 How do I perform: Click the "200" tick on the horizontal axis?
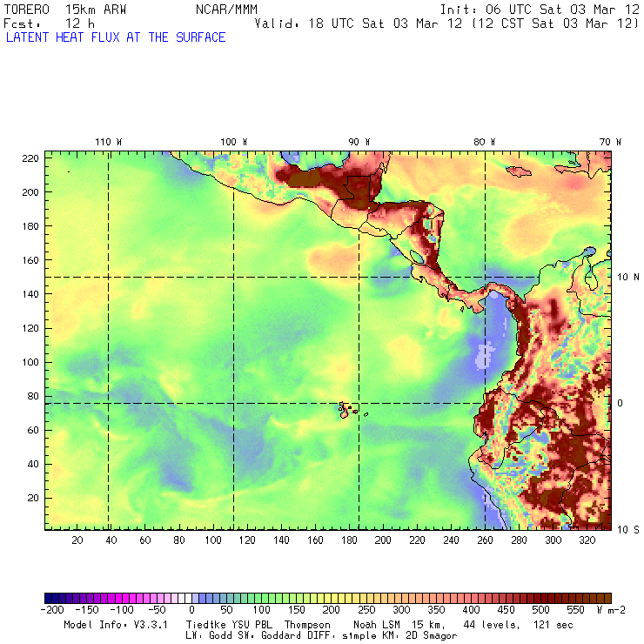pos(383,540)
